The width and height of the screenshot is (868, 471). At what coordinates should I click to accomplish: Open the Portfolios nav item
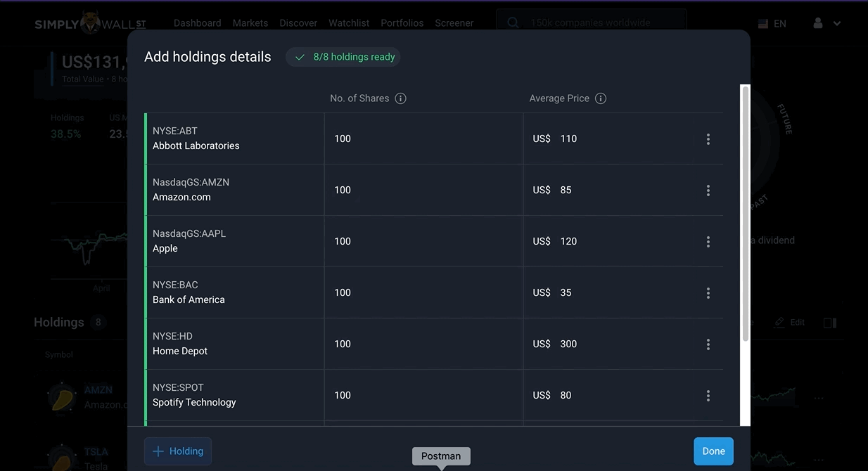(x=402, y=23)
